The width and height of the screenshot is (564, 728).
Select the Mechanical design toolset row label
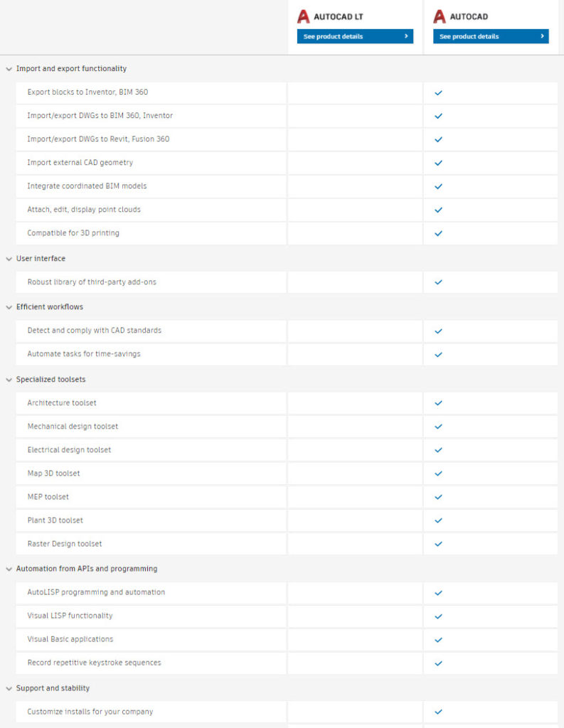pos(73,427)
